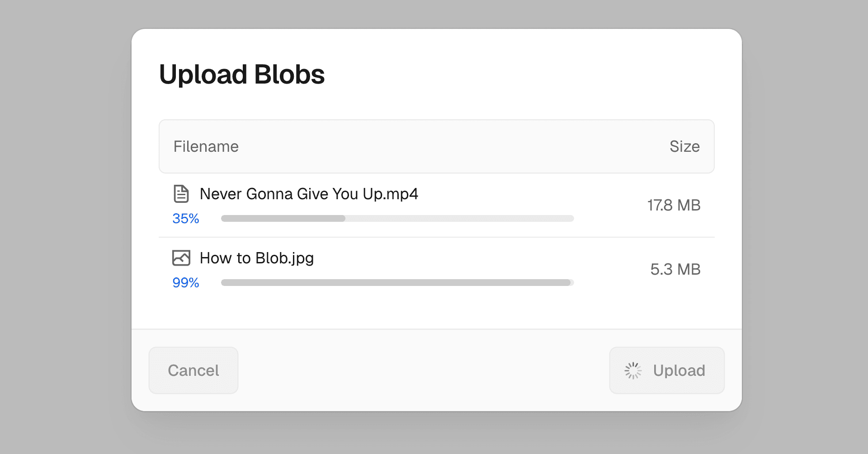Viewport: 868px width, 454px height.
Task: Click the empty footer space between Cancel and Upload
Action: point(423,370)
